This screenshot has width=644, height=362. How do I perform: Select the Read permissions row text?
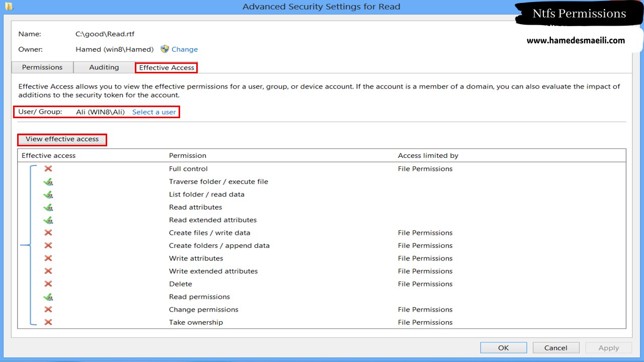pos(199,297)
